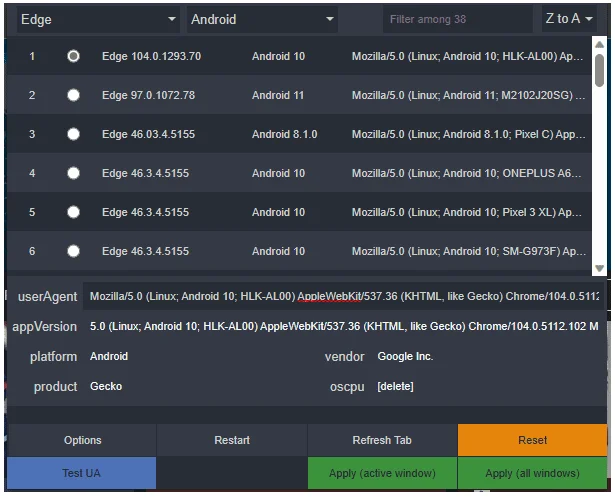This screenshot has width=615, height=499.
Task: Open the Options button
Action: coord(82,440)
